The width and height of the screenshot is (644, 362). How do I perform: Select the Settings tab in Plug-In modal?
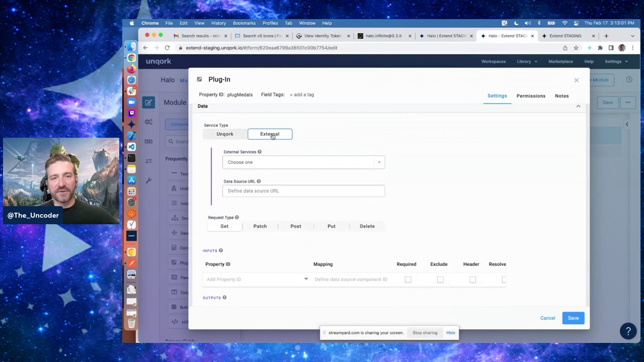497,96
